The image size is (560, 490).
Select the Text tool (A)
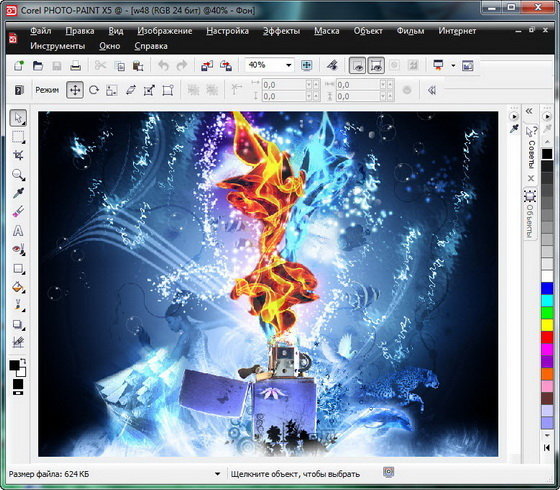click(18, 231)
